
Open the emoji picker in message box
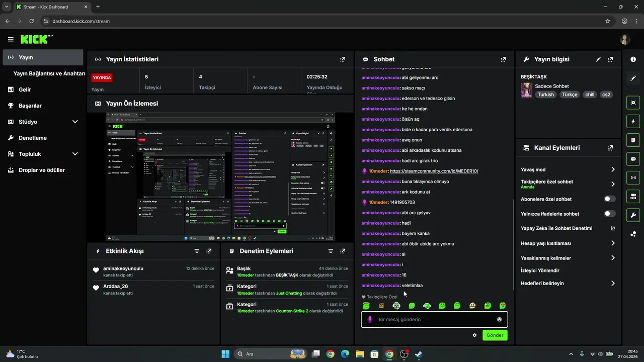coord(499,319)
